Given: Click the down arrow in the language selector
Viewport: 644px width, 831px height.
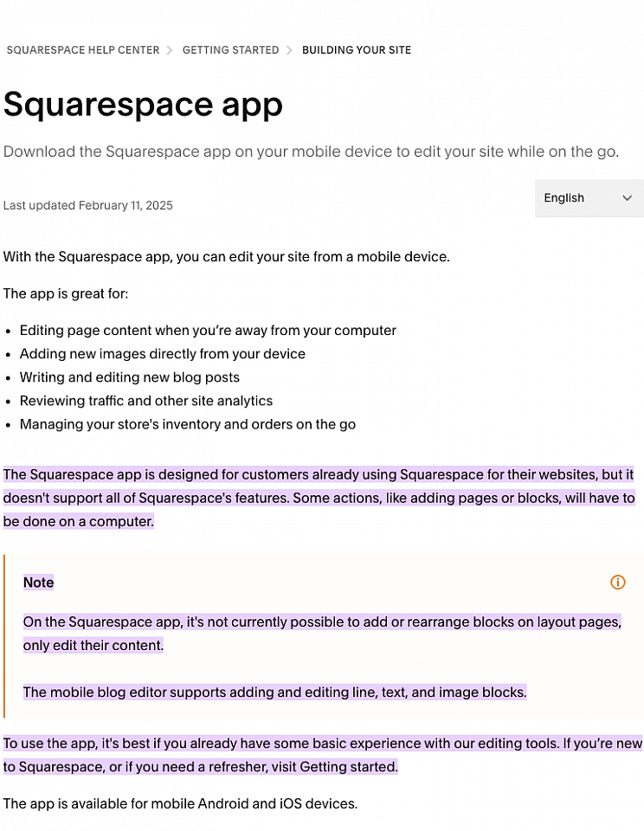Looking at the screenshot, I should click(627, 198).
